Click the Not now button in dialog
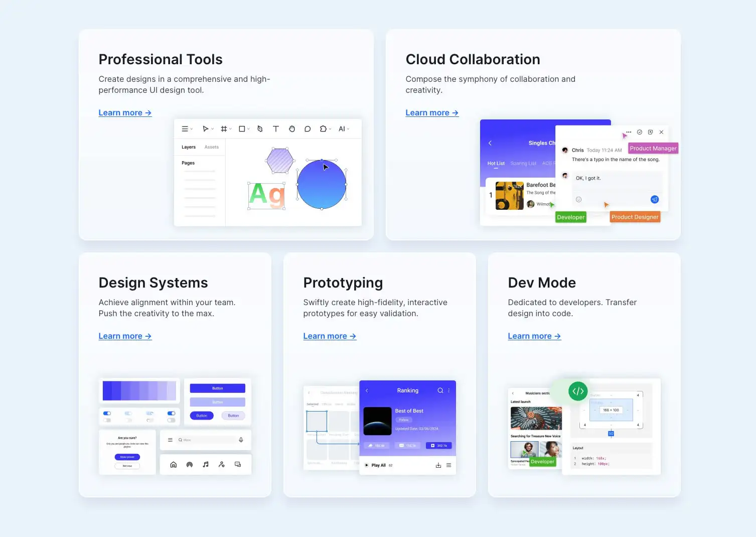The image size is (756, 537). 127,466
